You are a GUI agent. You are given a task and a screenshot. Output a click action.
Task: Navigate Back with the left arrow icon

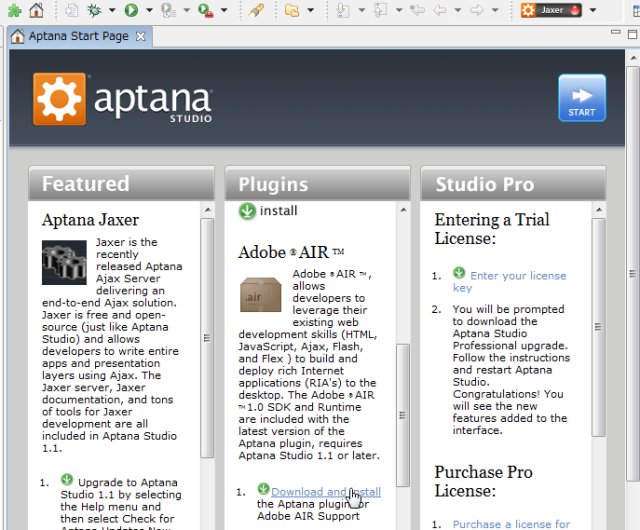[x=440, y=10]
